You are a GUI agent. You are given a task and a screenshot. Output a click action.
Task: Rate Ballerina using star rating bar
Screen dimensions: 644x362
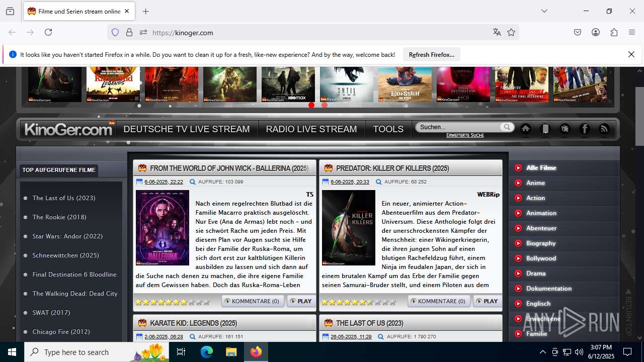(173, 302)
